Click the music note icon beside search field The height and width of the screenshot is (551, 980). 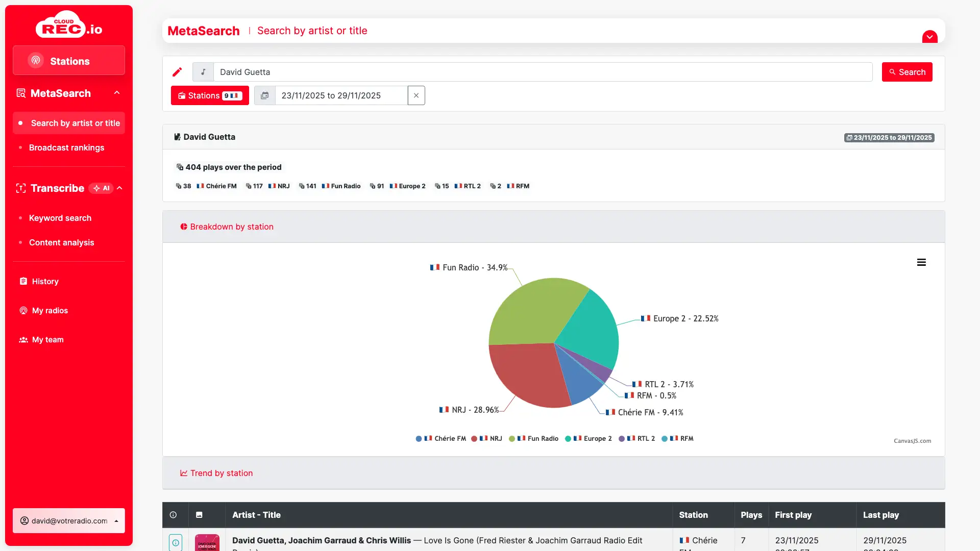point(203,72)
